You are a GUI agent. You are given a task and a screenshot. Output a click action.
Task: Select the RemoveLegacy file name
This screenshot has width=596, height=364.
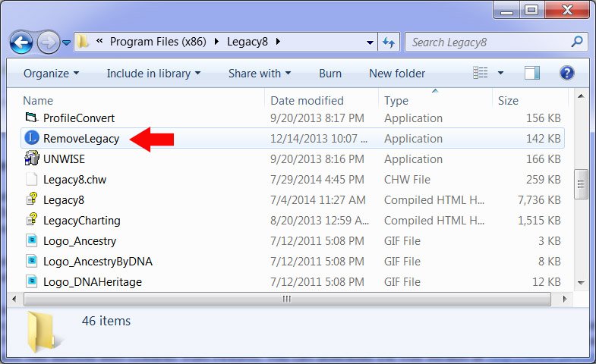pyautogui.click(x=81, y=139)
